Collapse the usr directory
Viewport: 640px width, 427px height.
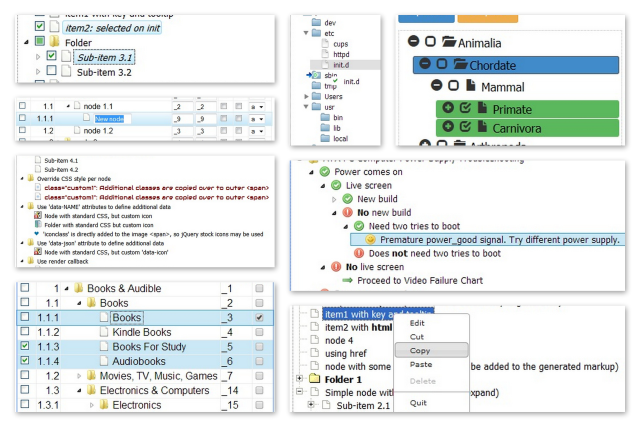(x=306, y=106)
